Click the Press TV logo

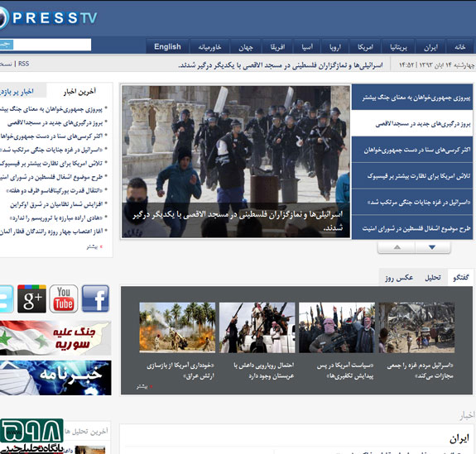click(x=49, y=17)
